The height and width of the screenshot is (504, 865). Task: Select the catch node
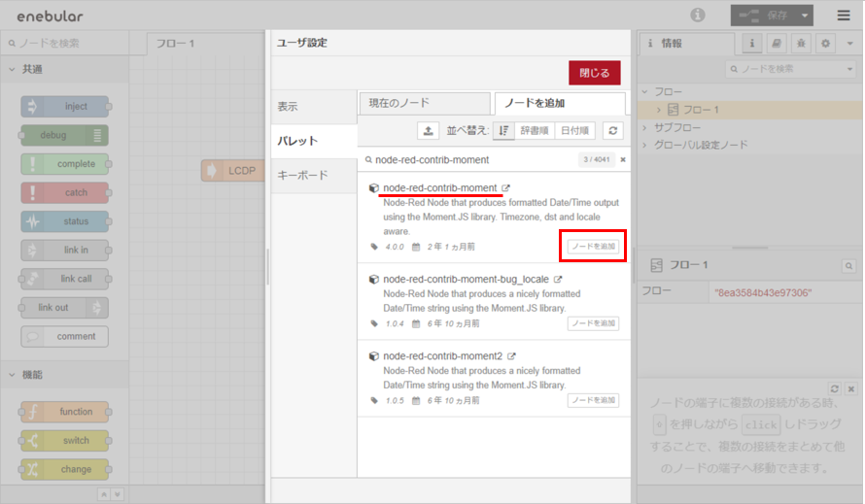click(65, 192)
